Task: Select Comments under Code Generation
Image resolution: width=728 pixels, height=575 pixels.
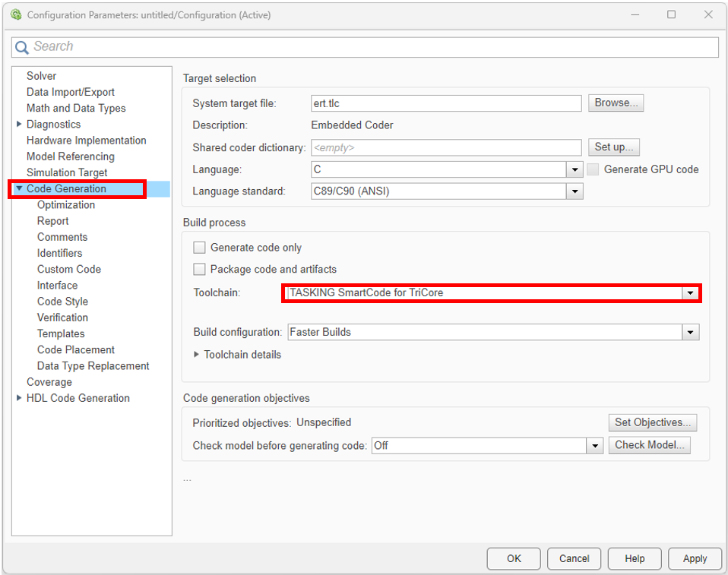Action: click(x=62, y=237)
